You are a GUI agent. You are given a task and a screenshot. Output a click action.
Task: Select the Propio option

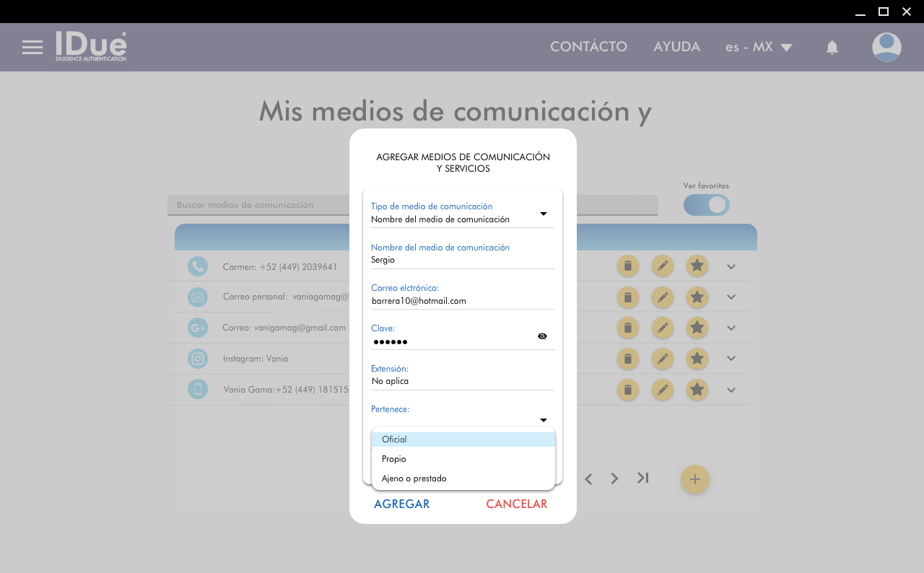463,459
